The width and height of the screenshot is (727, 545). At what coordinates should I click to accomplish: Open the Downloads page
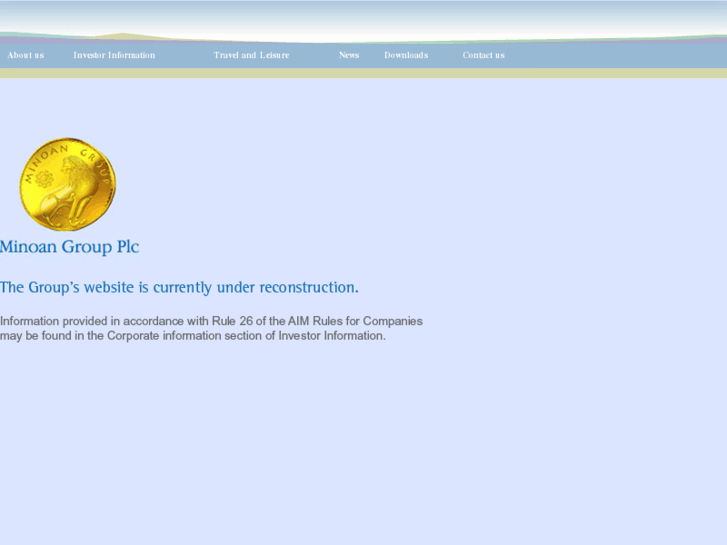tap(406, 55)
